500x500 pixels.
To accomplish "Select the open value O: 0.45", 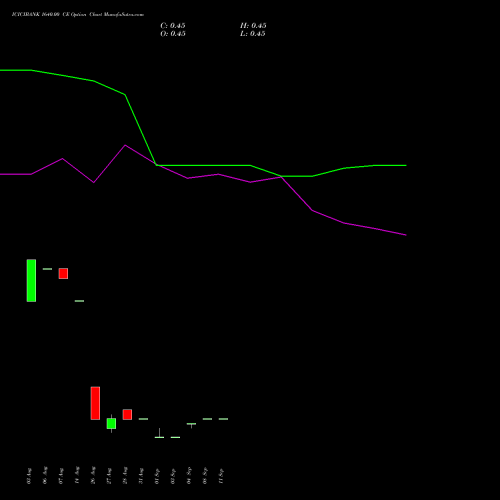I will click(173, 34).
